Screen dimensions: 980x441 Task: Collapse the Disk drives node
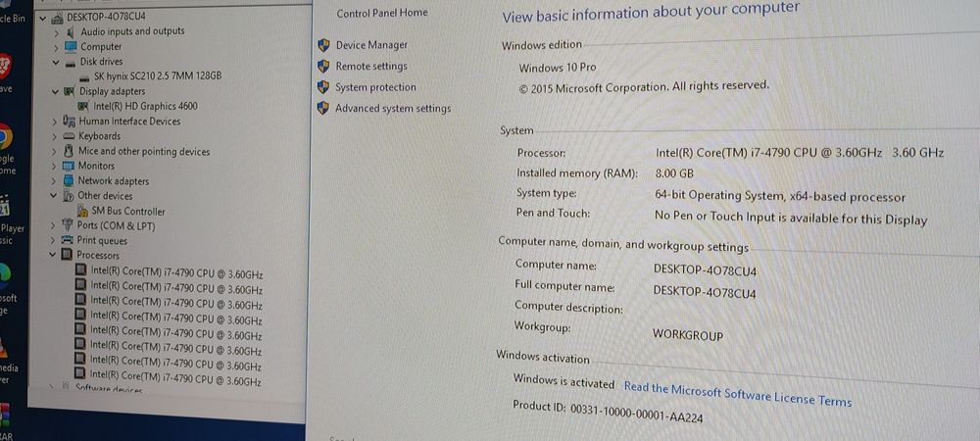click(x=56, y=63)
